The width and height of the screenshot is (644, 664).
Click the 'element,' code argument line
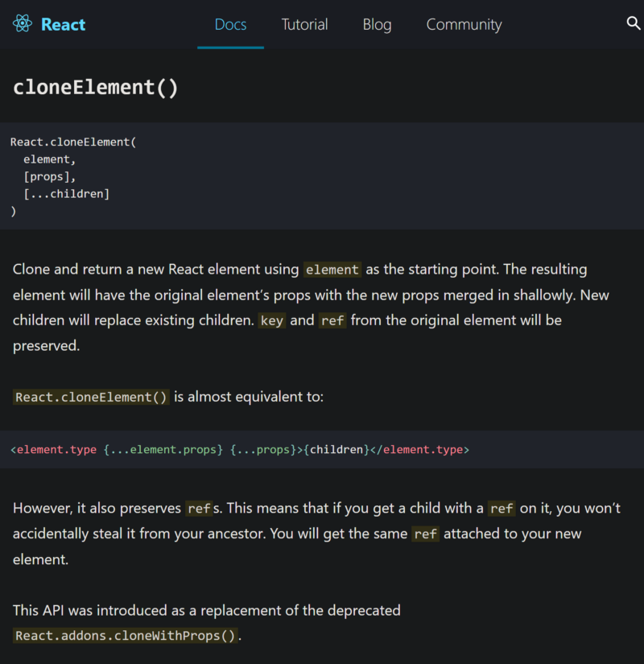point(50,159)
